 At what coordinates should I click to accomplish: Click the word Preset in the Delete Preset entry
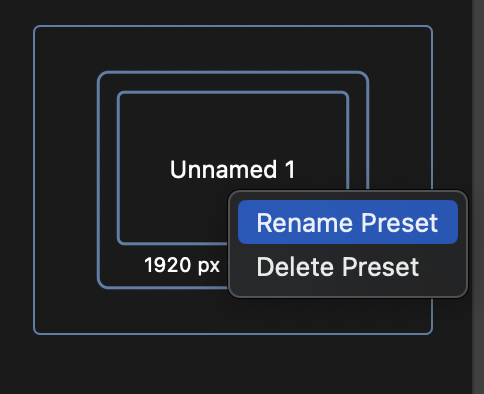pos(381,267)
